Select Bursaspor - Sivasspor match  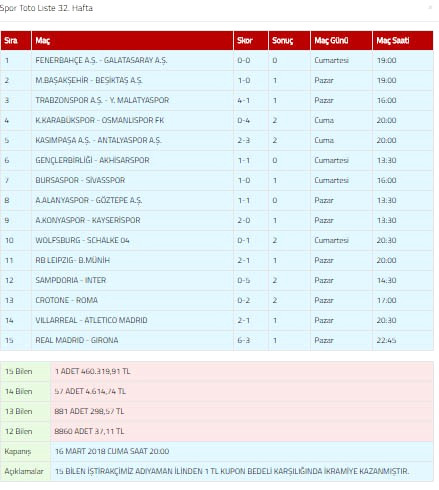(80, 180)
